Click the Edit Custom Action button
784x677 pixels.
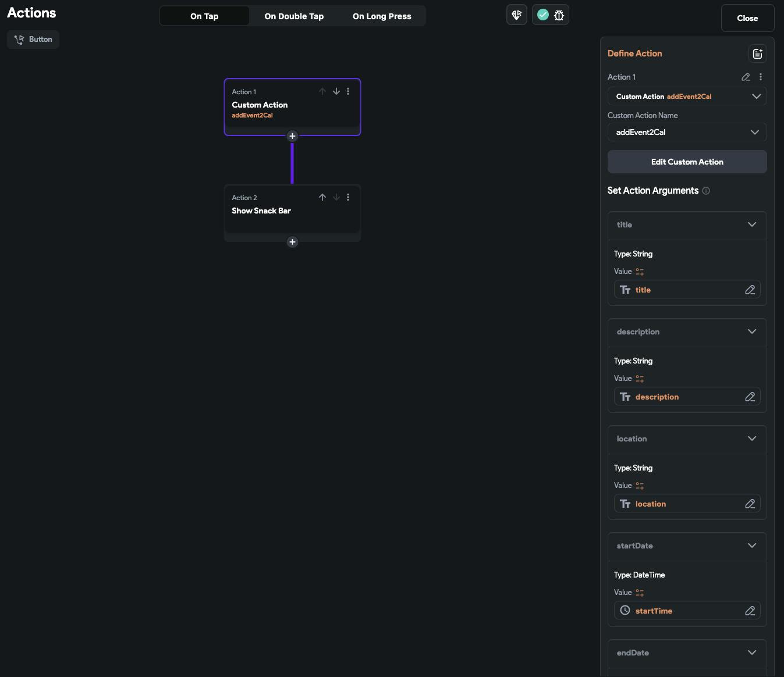pos(687,162)
